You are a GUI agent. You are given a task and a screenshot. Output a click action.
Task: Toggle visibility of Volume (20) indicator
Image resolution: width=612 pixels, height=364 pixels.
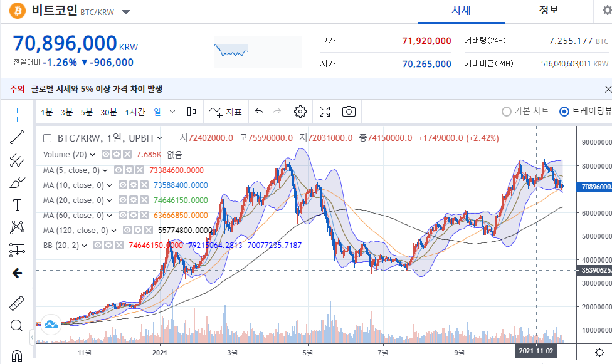[106, 155]
